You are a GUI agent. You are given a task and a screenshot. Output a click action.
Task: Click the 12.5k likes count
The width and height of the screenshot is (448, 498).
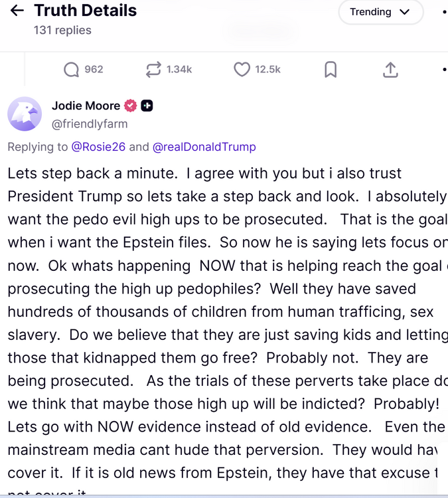click(x=267, y=69)
